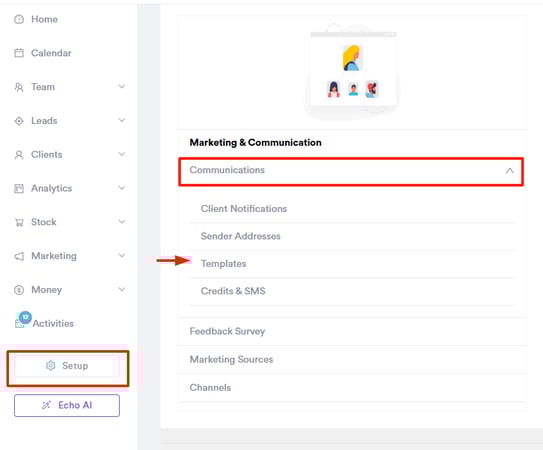Click the Leads target icon
The width and height of the screenshot is (543, 450).
pos(19,121)
